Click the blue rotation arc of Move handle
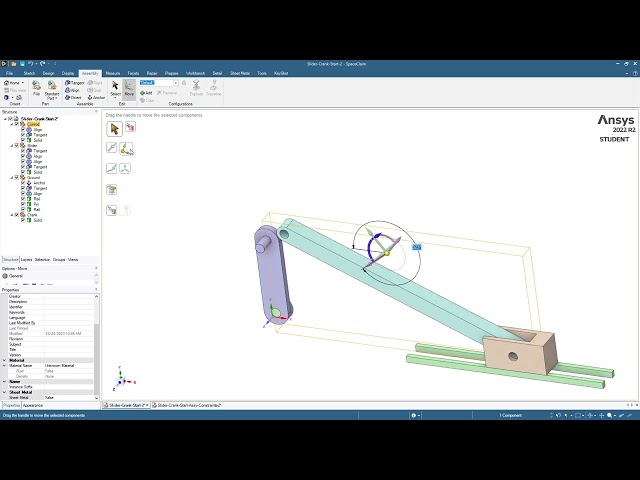This screenshot has height=480, width=640. pyautogui.click(x=371, y=248)
